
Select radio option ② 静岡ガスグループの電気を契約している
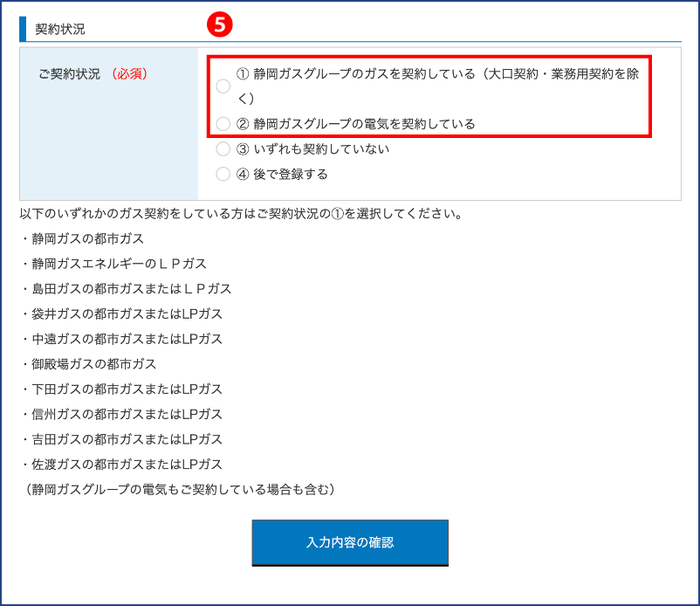(x=223, y=124)
